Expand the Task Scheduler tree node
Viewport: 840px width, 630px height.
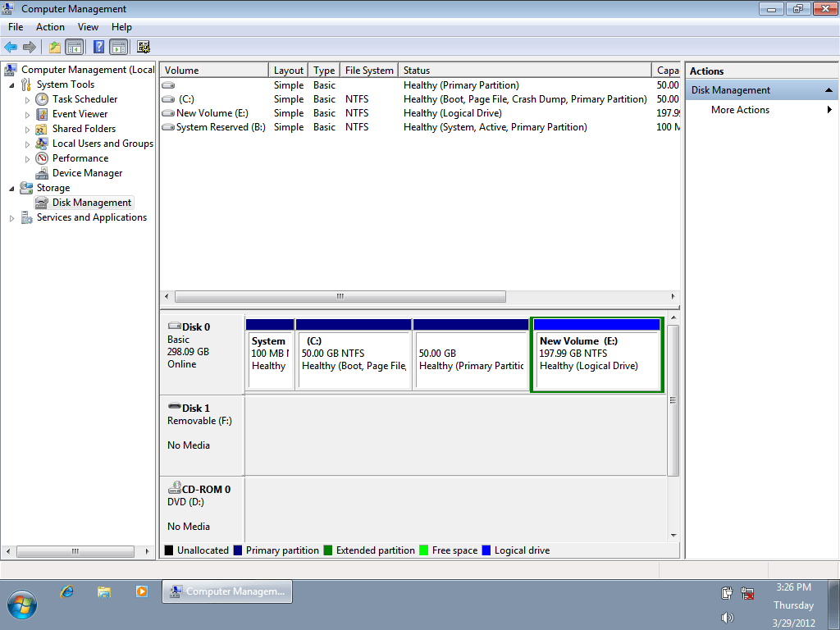tap(27, 100)
